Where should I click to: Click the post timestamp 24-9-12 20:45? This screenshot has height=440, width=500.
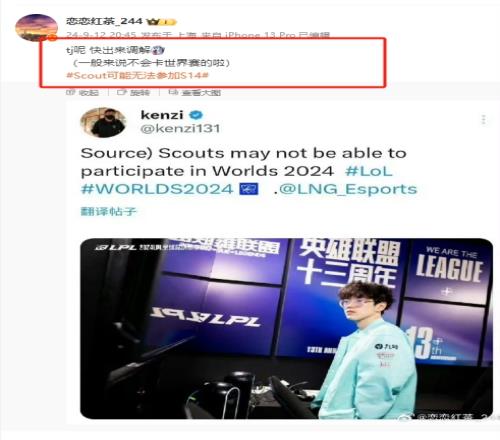click(101, 35)
